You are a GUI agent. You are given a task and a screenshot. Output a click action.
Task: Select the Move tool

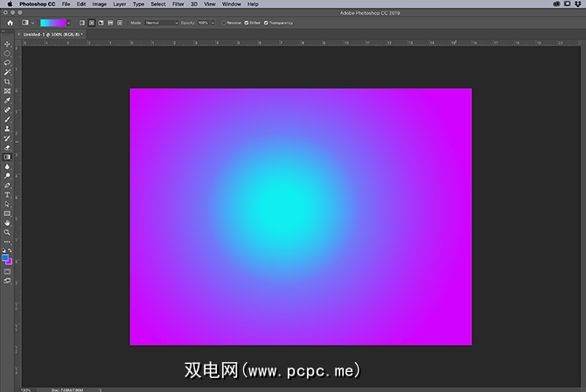coord(7,44)
